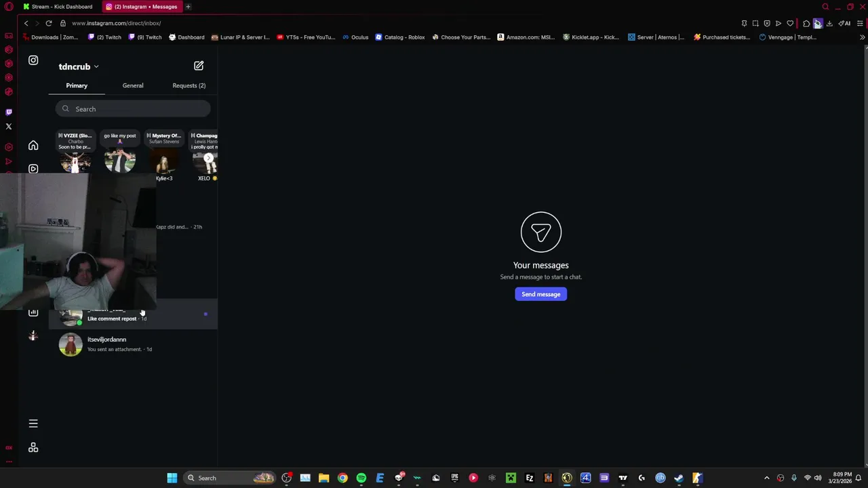
Task: Click the browser address bar URL
Action: tap(116, 23)
